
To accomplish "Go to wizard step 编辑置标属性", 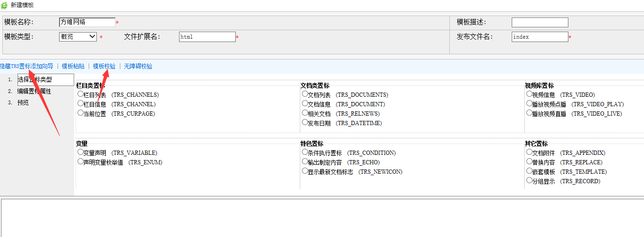I will click(34, 91).
